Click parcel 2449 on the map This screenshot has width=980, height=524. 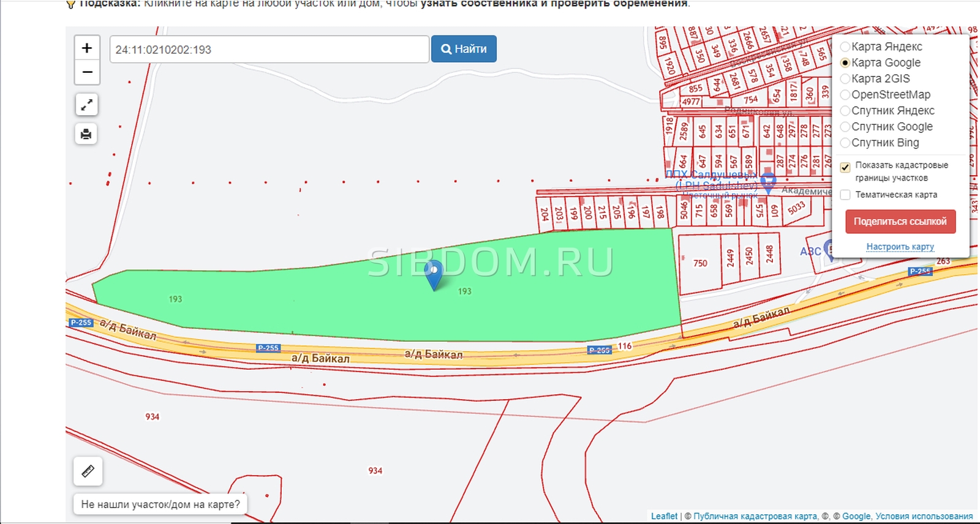(730, 258)
